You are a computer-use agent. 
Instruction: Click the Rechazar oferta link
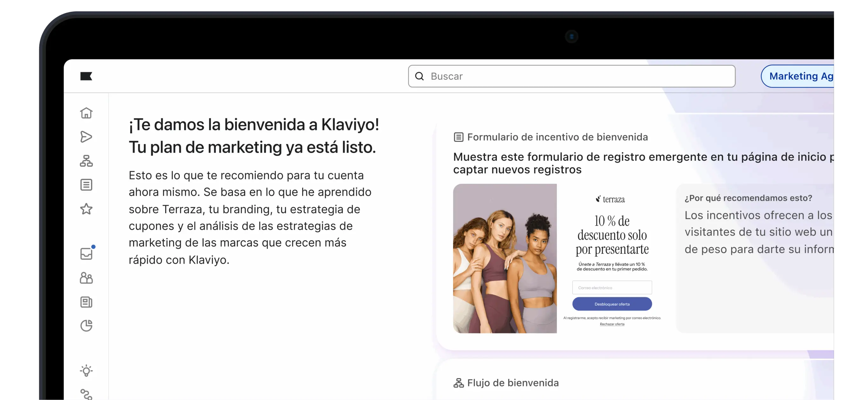click(612, 324)
